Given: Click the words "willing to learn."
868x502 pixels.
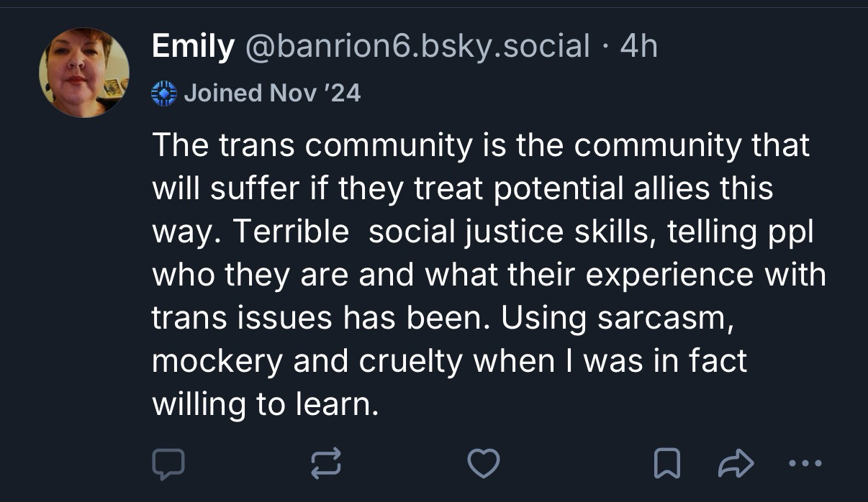Looking at the screenshot, I should click(x=264, y=405).
